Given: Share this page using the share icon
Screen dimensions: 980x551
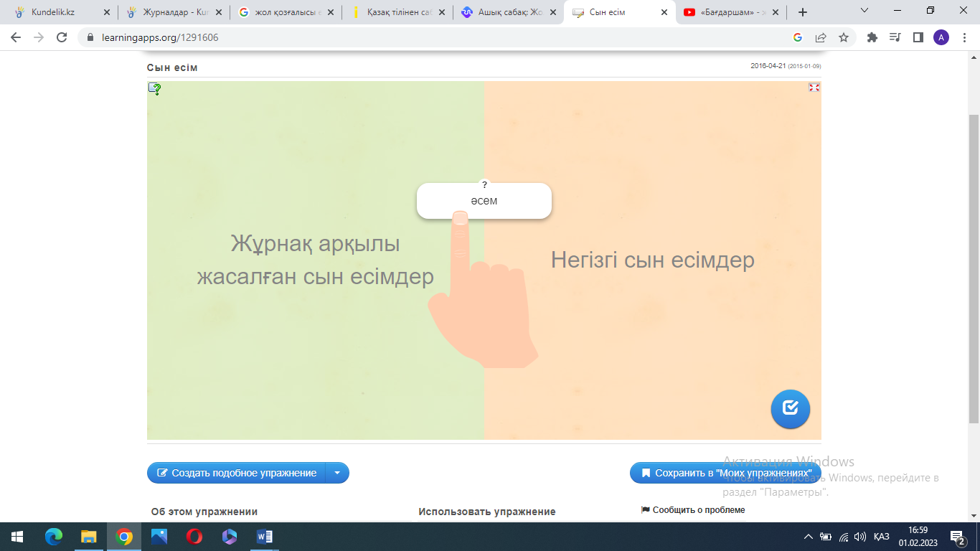Looking at the screenshot, I should click(821, 37).
